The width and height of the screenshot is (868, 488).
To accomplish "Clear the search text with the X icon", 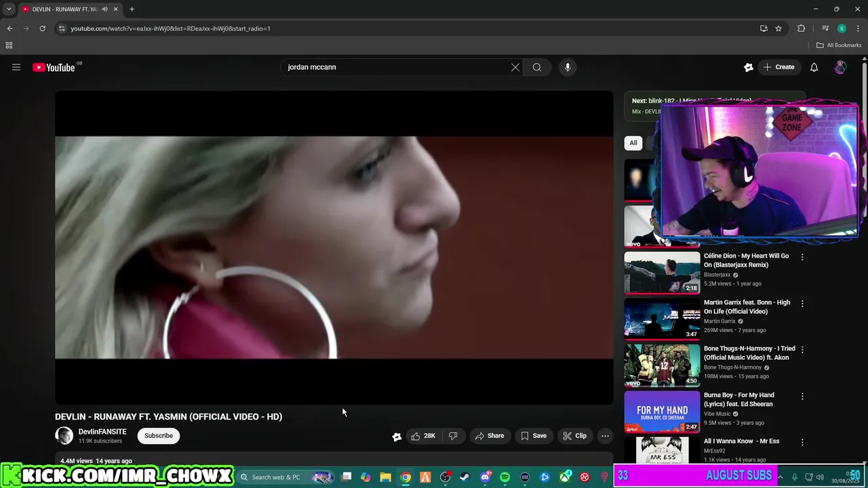I will pos(515,67).
